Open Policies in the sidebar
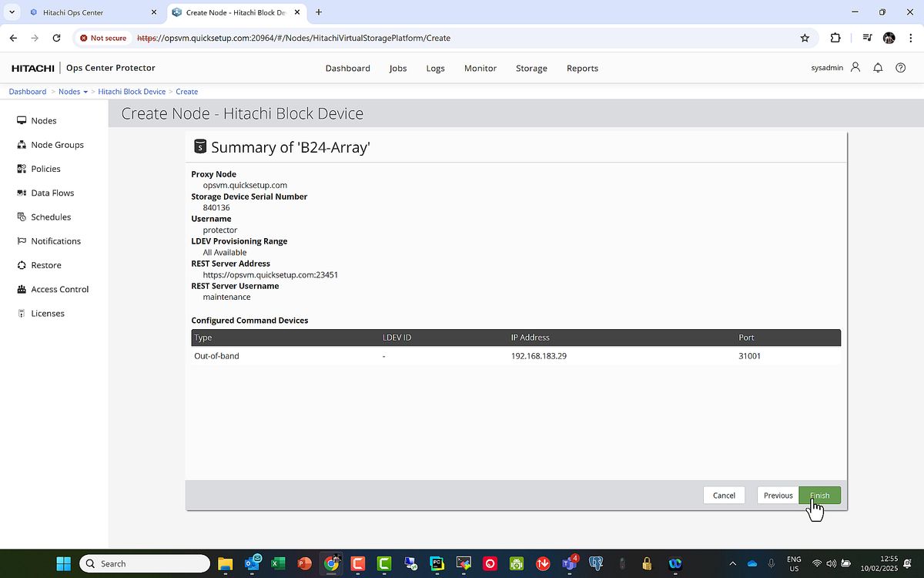Viewport: 924px width, 578px height. pyautogui.click(x=38, y=169)
